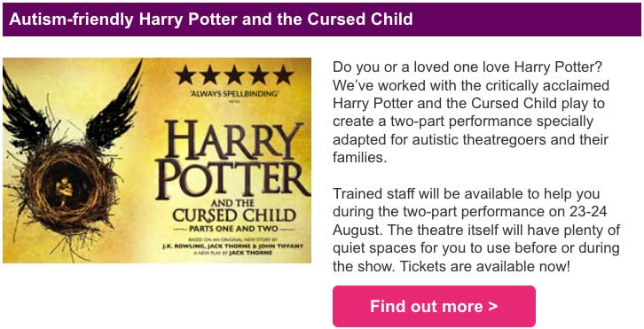Click the '23-24 August' performance date text
Image resolution: width=644 pixels, height=329 pixels.
click(x=470, y=221)
